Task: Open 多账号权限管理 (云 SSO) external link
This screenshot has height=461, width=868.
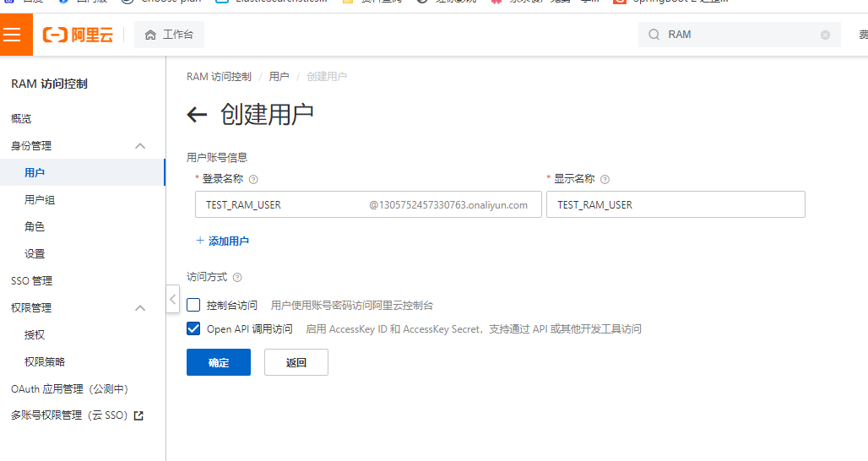Action: pos(78,415)
